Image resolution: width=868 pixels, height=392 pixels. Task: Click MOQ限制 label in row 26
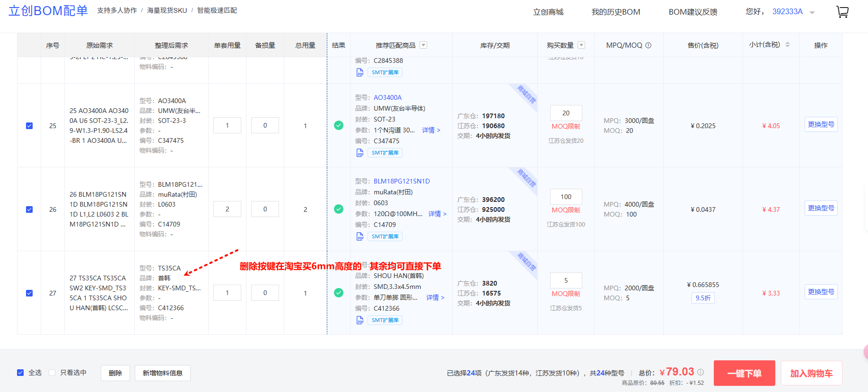pyautogui.click(x=566, y=210)
